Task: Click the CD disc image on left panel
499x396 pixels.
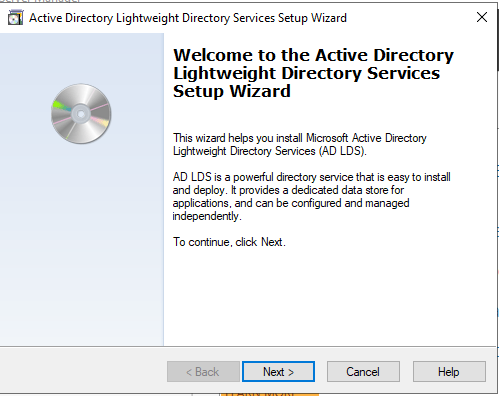Action: pyautogui.click(x=81, y=114)
